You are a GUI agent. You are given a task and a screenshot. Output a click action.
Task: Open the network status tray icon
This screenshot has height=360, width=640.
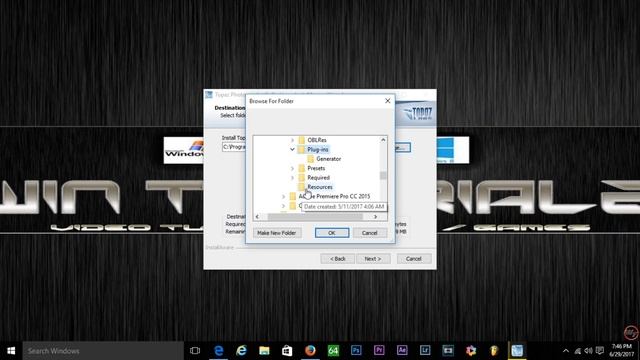[x=578, y=351]
